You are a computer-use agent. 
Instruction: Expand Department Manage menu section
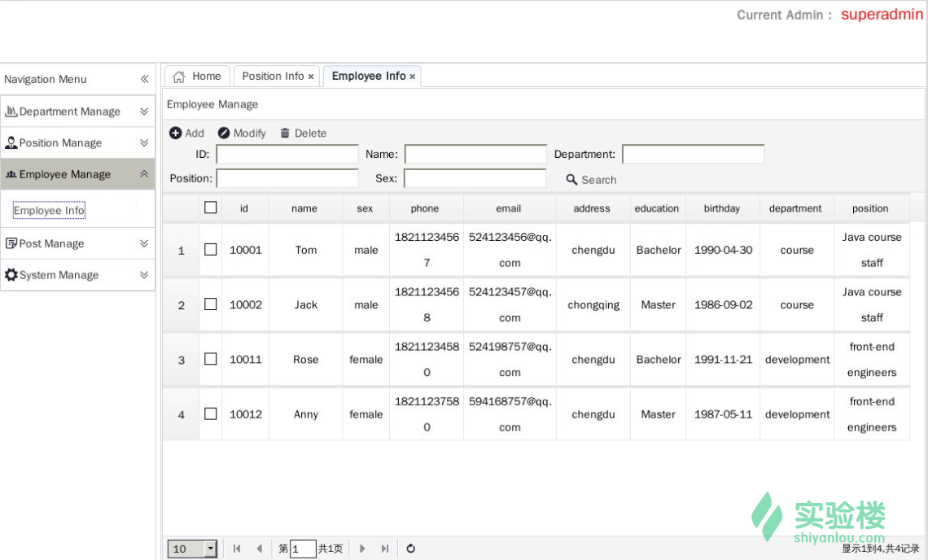pyautogui.click(x=144, y=111)
